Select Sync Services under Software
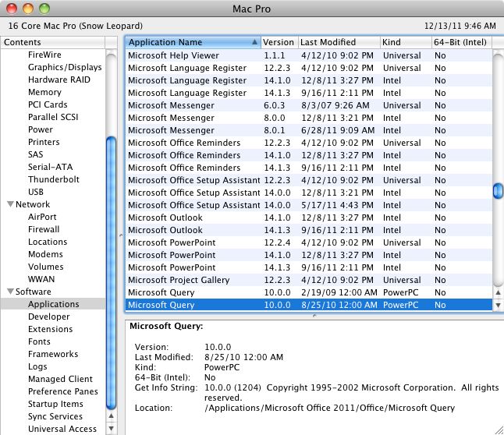504x435 pixels. pos(55,416)
